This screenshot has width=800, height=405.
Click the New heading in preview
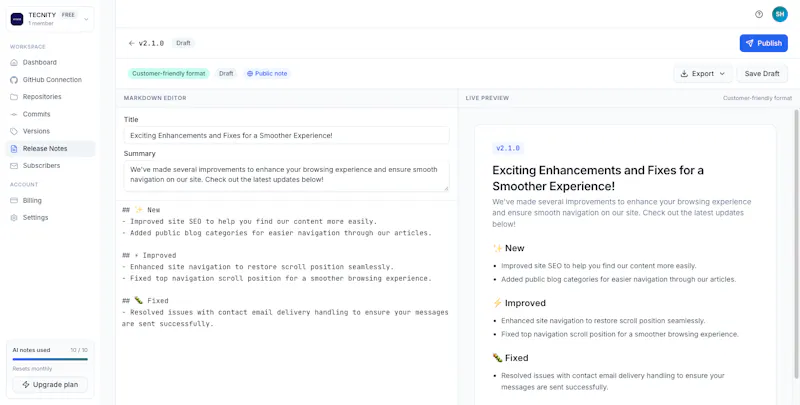508,248
